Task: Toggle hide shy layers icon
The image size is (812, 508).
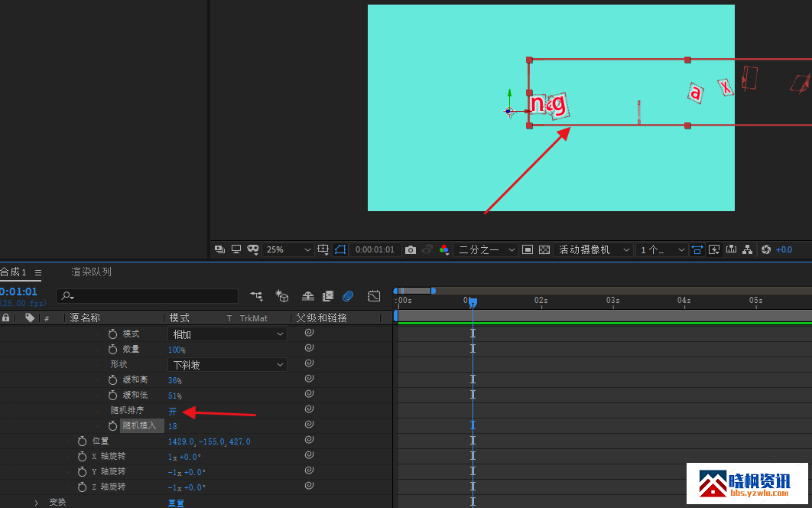Action: point(308,296)
